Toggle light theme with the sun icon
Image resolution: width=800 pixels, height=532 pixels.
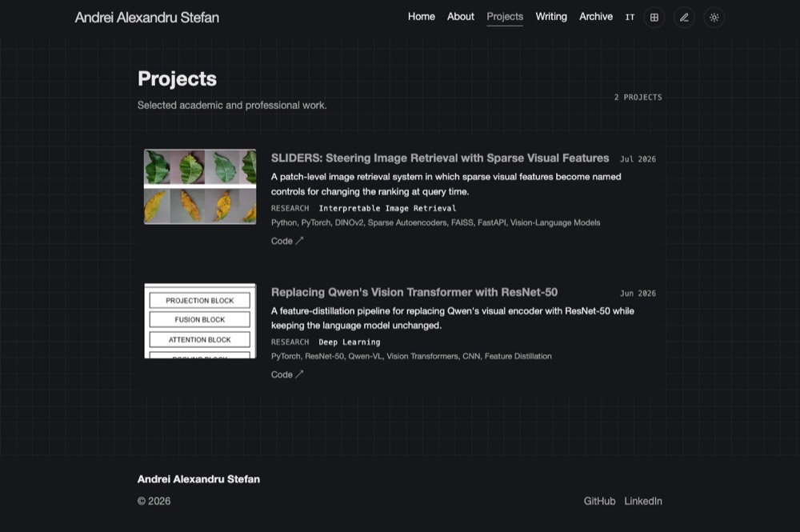714,18
